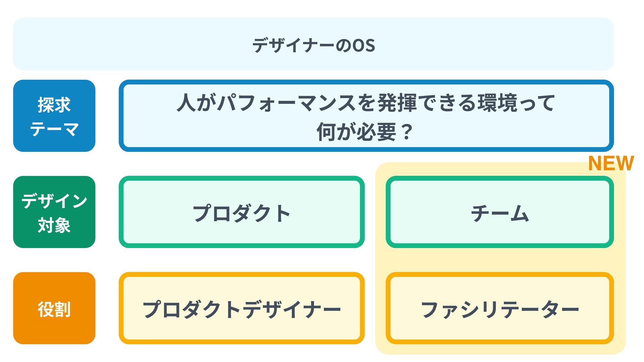Viewport: 644px width, 362px height.
Task: Click the orange 役割 label block
Action: point(54,308)
